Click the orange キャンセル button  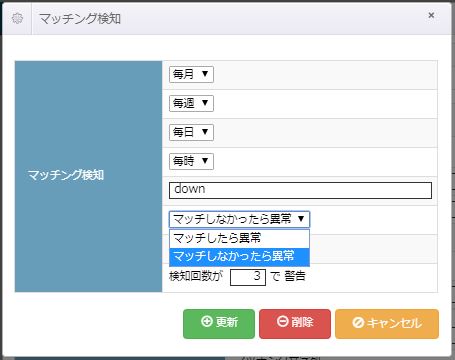coord(387,324)
